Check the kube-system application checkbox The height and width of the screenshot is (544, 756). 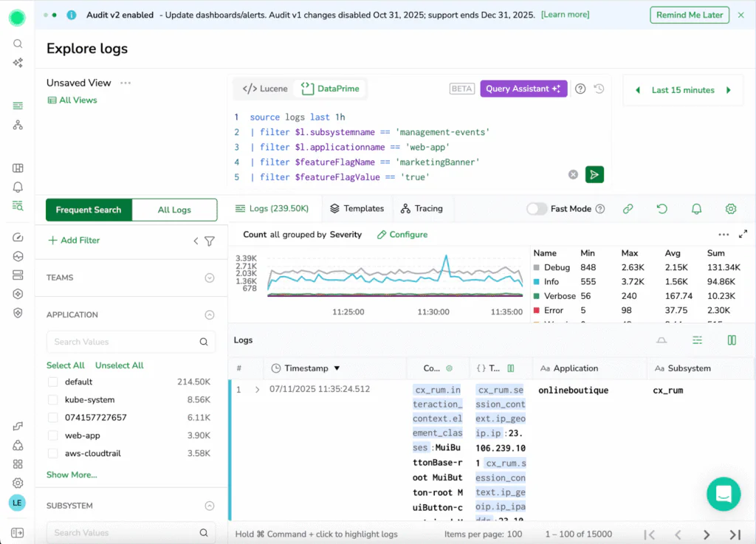(52, 399)
